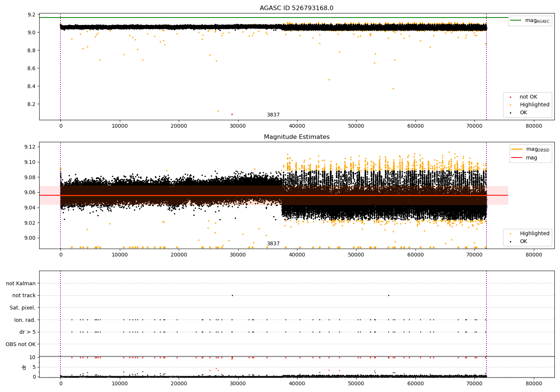Click the 10000 x-axis tick under the top plot
Image resolution: width=560 pixels, height=392 pixels.
(119, 126)
